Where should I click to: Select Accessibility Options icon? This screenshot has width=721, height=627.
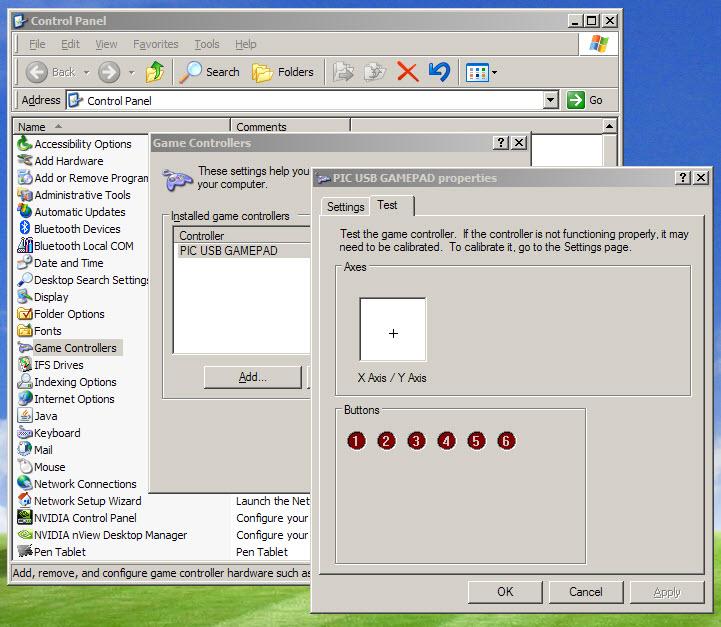coord(24,144)
